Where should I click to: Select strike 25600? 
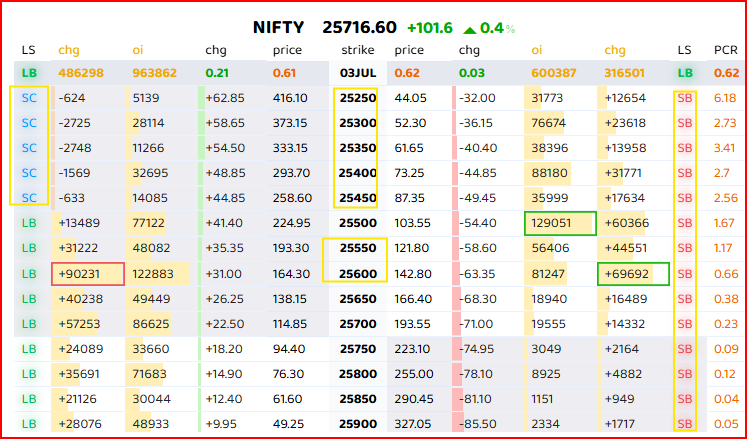358,274
